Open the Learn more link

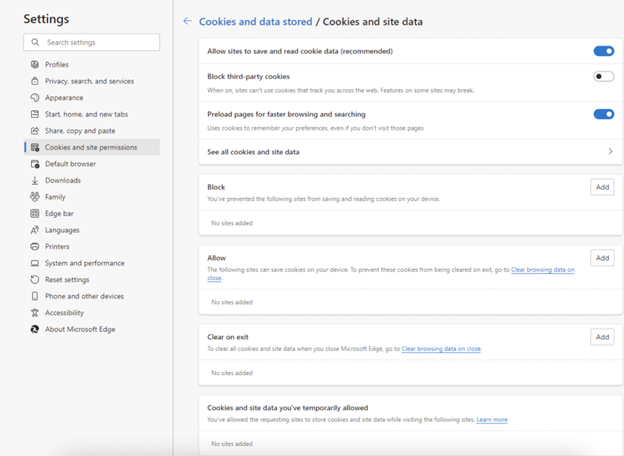(x=492, y=420)
